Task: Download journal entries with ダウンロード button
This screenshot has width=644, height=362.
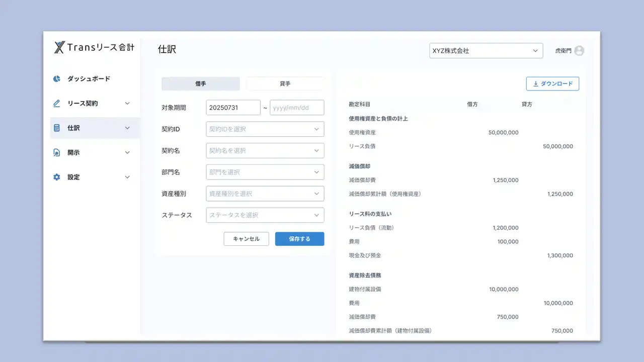Action: pyautogui.click(x=552, y=84)
